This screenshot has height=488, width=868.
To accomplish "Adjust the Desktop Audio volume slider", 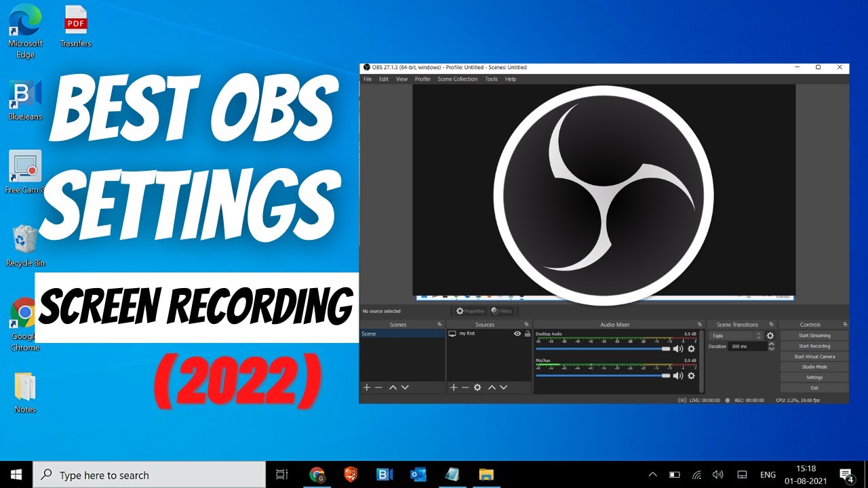I will click(603, 348).
